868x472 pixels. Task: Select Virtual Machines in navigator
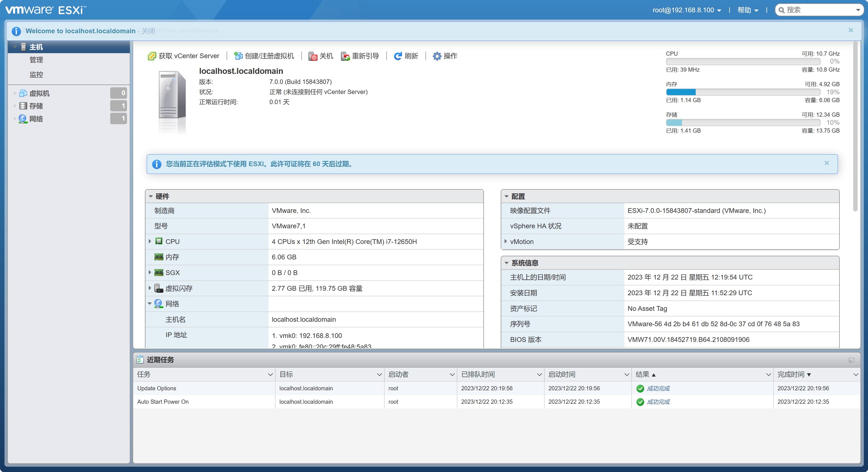[39, 93]
